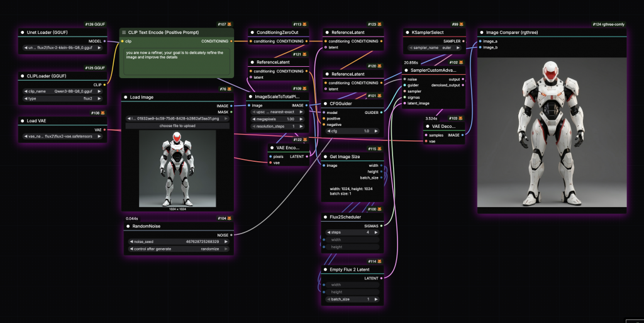Screen dimensions: 644x323
Task: Click choose file to upload button
Action: point(177,126)
